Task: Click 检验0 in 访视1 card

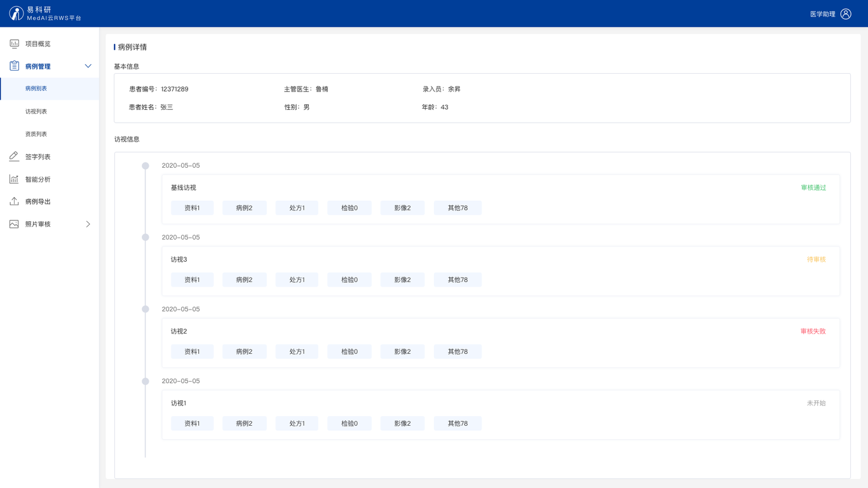Action: pos(349,423)
